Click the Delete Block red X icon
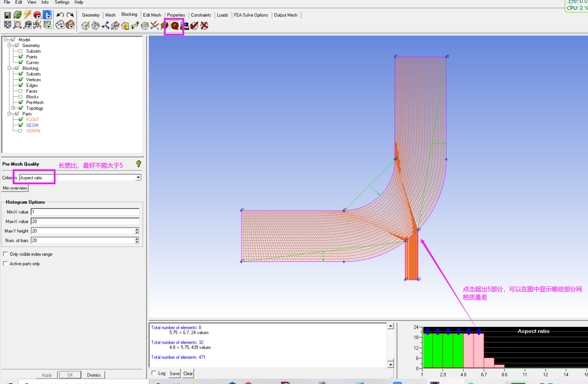588x384 pixels. (x=204, y=26)
